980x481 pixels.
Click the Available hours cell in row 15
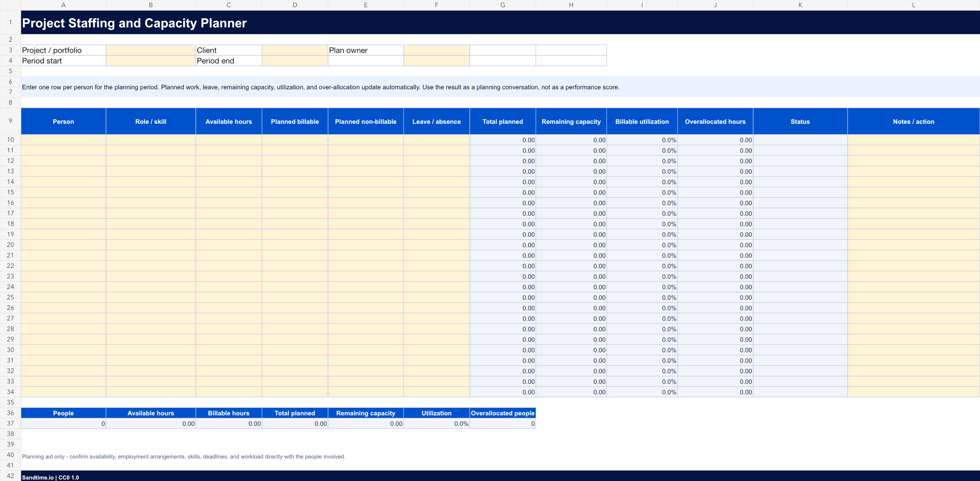click(229, 192)
